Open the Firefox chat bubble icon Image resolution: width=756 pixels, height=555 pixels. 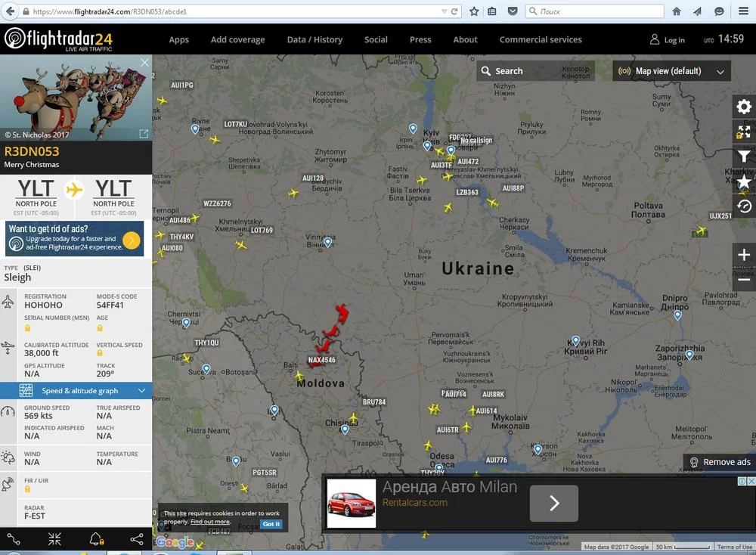pos(719,11)
